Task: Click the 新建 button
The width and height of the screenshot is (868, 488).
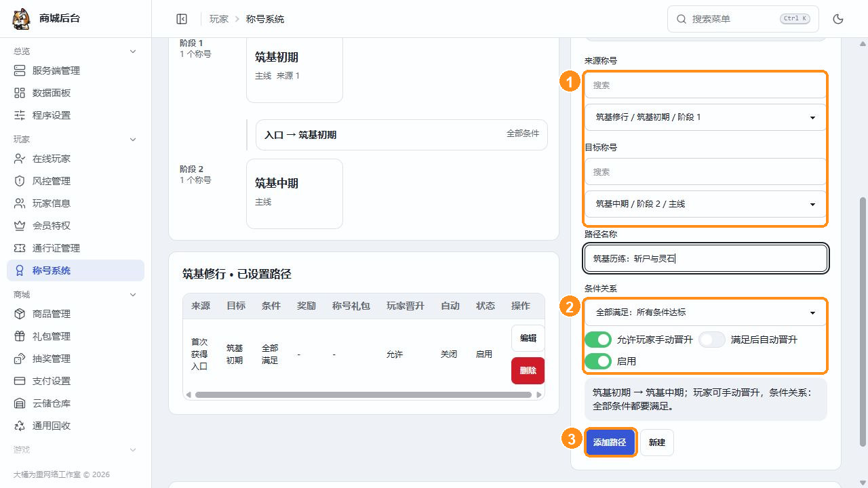Action: point(657,443)
